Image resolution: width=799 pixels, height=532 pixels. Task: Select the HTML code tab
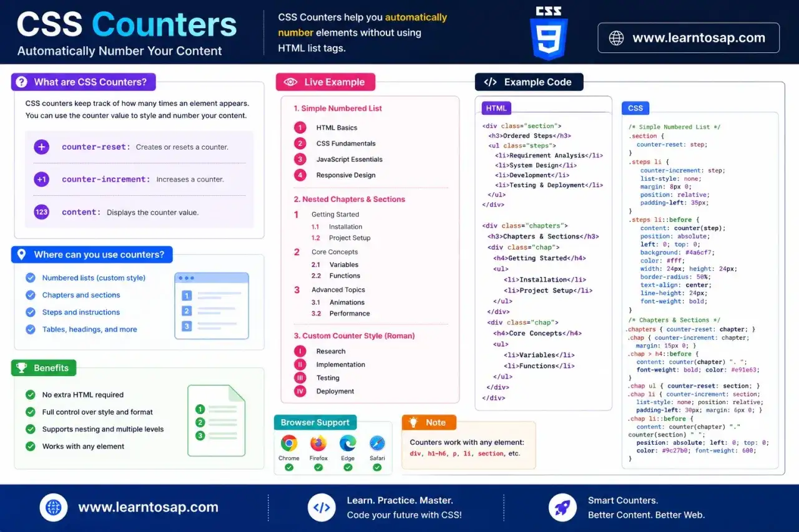(496, 108)
